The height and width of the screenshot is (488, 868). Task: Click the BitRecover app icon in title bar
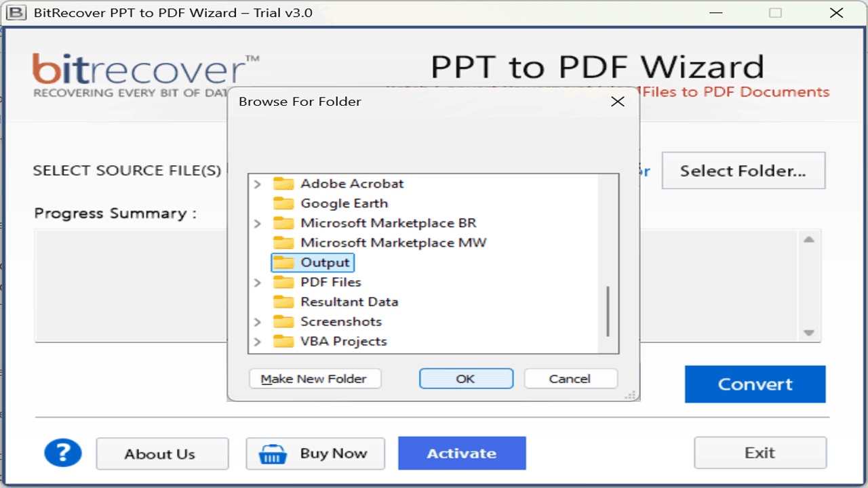[15, 12]
